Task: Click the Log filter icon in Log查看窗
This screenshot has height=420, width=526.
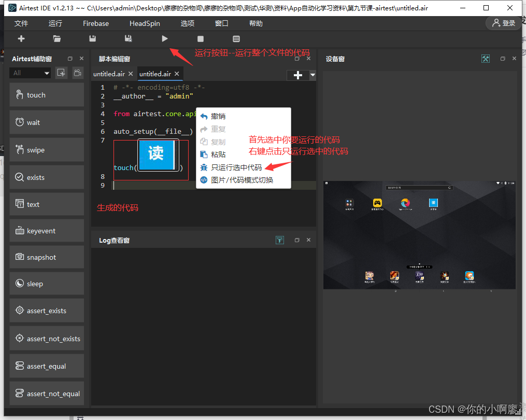Action: click(x=280, y=240)
